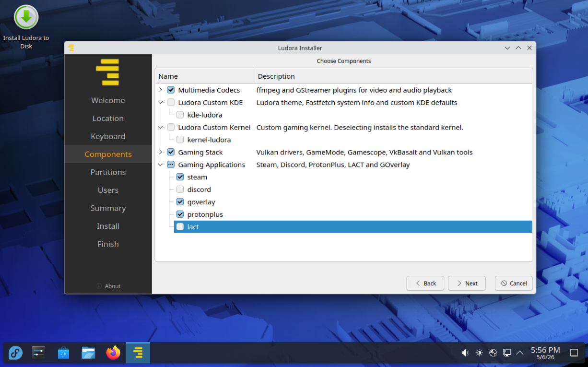Collapse the Ludora Custom KDE group

[x=161, y=102]
